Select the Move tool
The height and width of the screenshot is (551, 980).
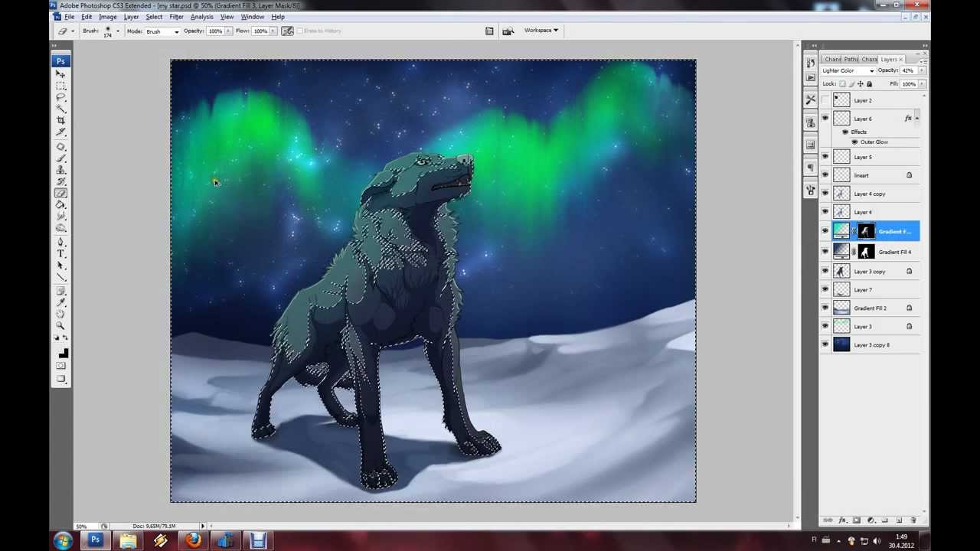(x=60, y=74)
